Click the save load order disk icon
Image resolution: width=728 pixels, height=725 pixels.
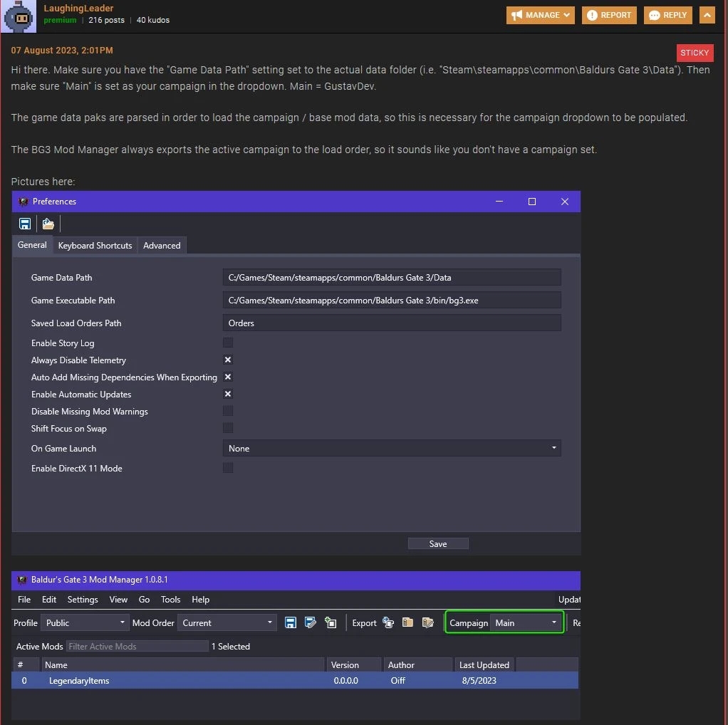(291, 623)
